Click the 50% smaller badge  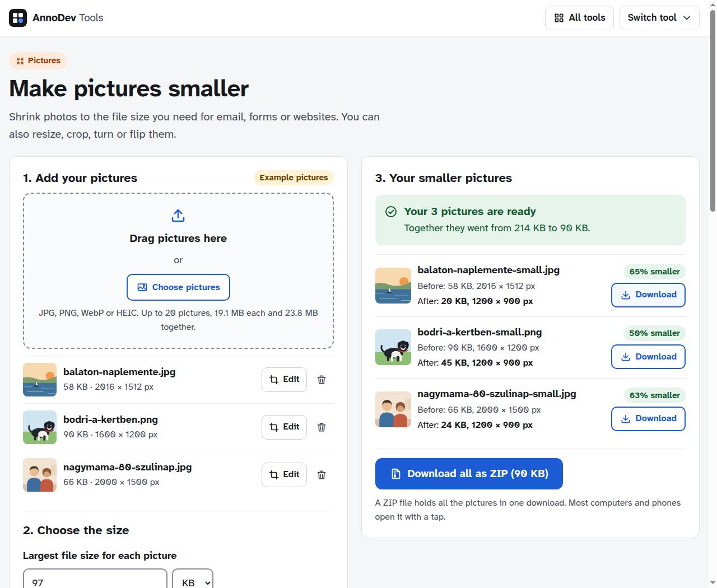click(654, 333)
